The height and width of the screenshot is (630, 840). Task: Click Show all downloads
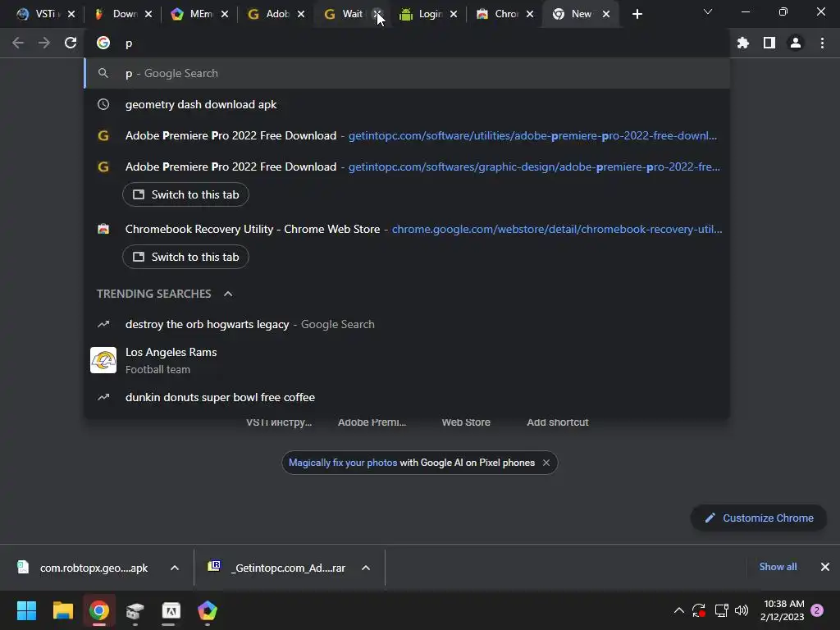click(x=778, y=567)
